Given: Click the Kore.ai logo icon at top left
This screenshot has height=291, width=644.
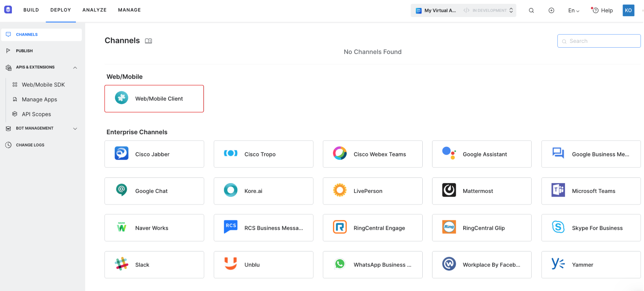Looking at the screenshot, I should (8, 10).
